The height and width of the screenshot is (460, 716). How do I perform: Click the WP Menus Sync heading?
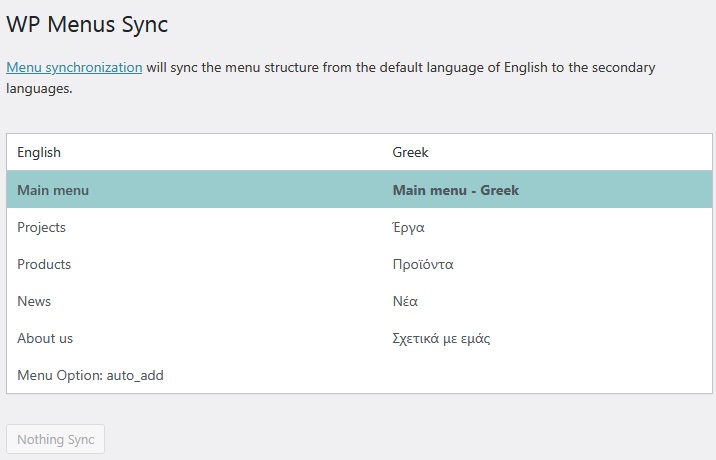click(x=87, y=24)
